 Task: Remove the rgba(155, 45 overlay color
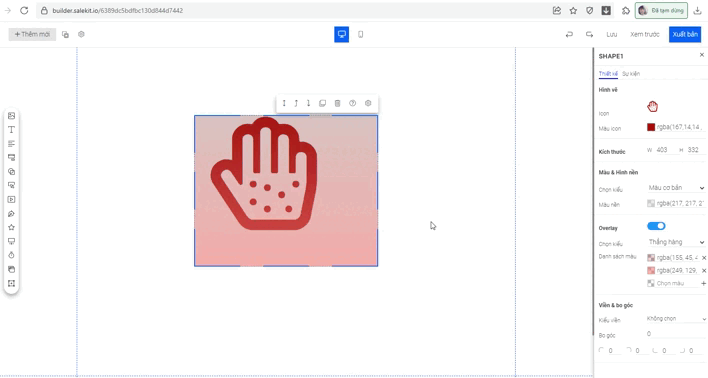coord(703,257)
